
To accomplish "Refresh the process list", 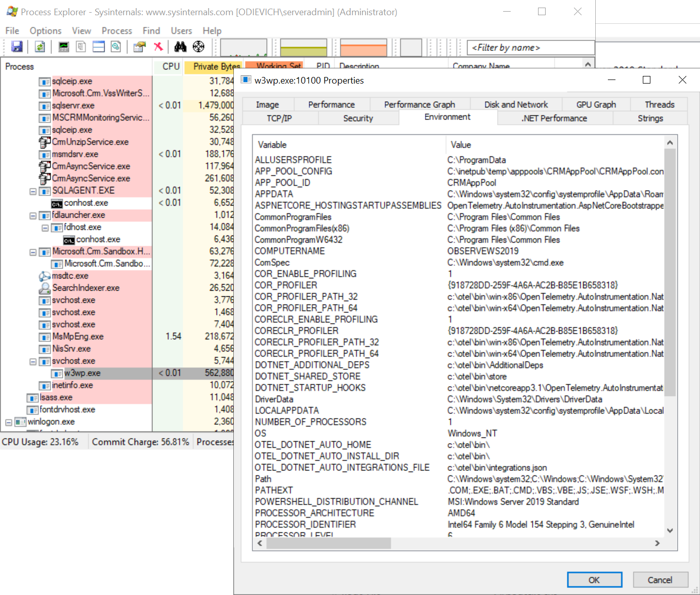I will [40, 47].
